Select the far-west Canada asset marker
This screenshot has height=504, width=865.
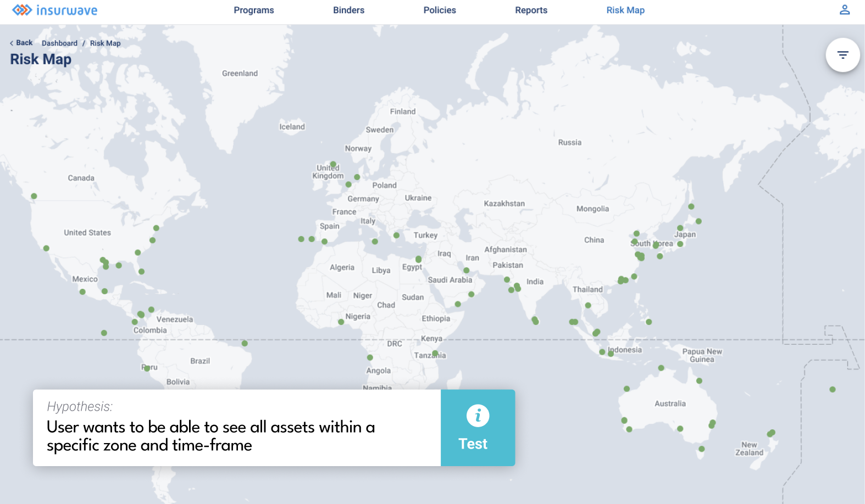click(x=34, y=196)
